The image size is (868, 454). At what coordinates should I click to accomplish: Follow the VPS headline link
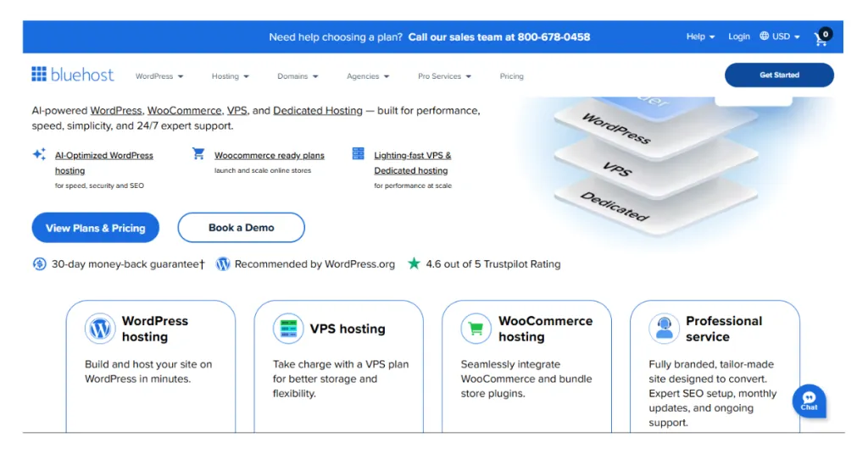(x=237, y=111)
